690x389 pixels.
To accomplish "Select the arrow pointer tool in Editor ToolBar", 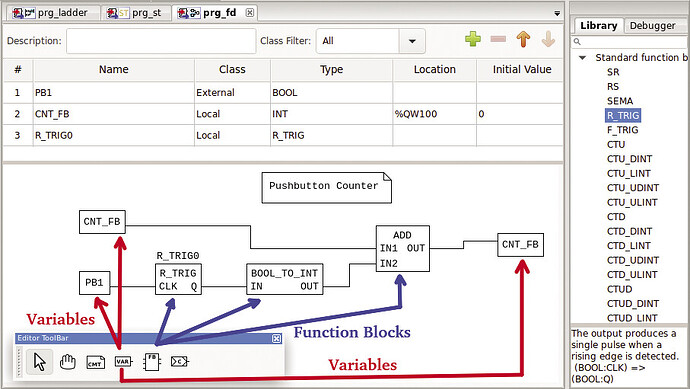I will tap(39, 362).
